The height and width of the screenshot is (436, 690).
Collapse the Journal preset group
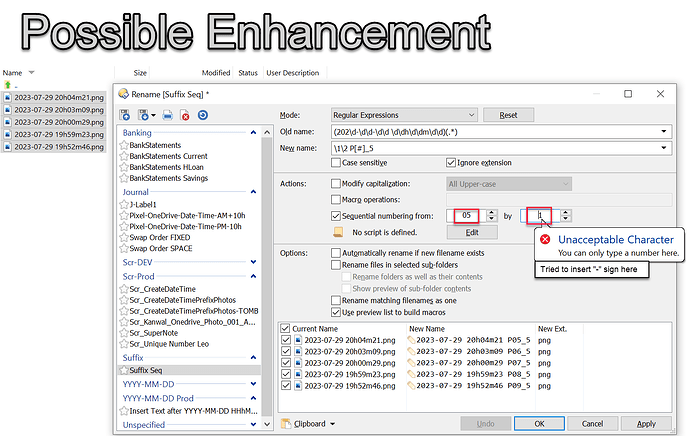(253, 192)
